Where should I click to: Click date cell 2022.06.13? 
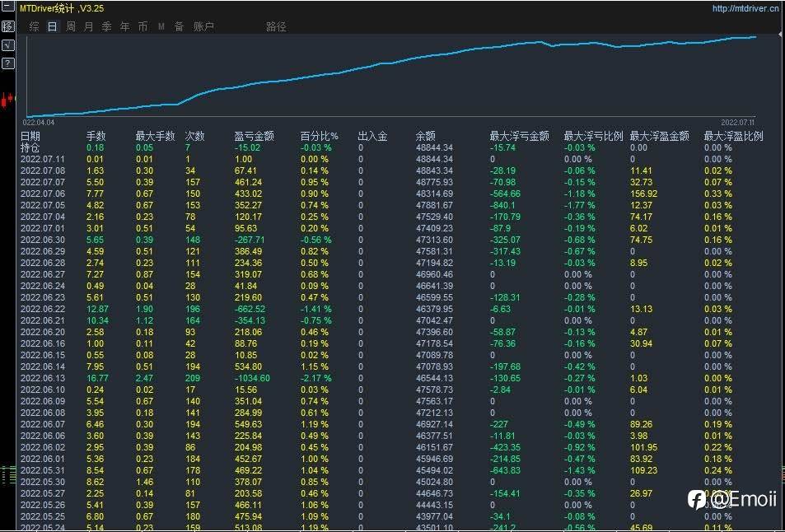[43, 378]
